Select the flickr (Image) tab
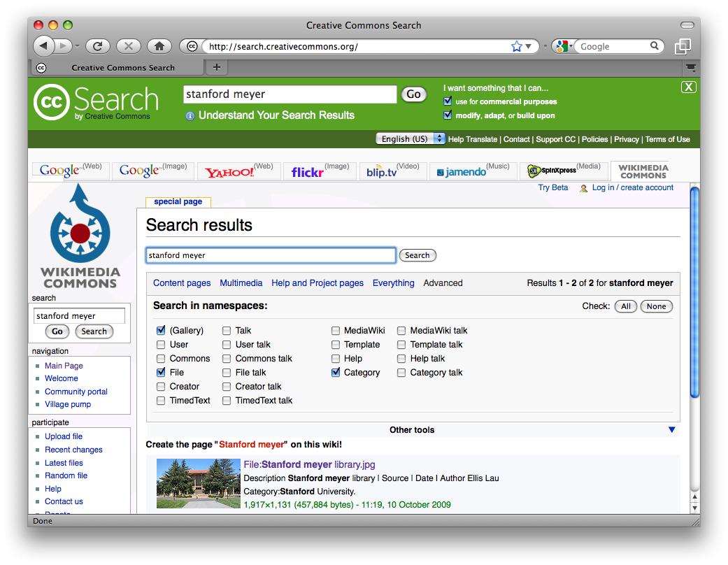 tap(320, 171)
